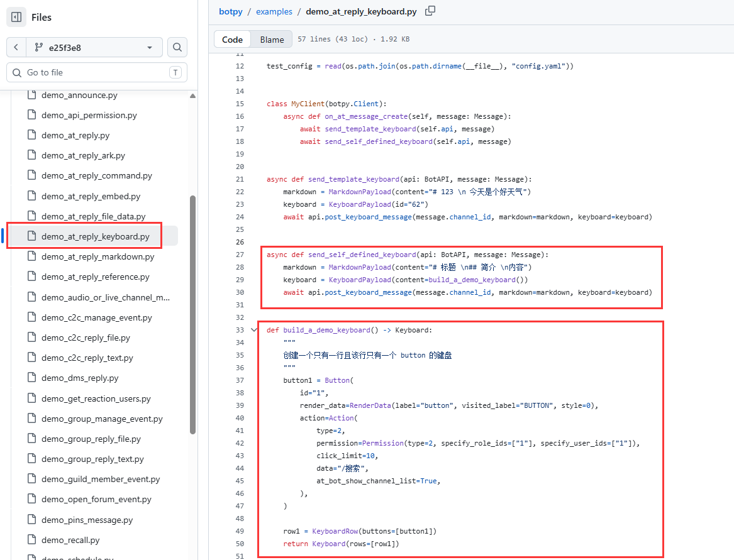Viewport: 734px width, 560px height.
Task: Open the examples breadcrumb link
Action: click(x=274, y=11)
